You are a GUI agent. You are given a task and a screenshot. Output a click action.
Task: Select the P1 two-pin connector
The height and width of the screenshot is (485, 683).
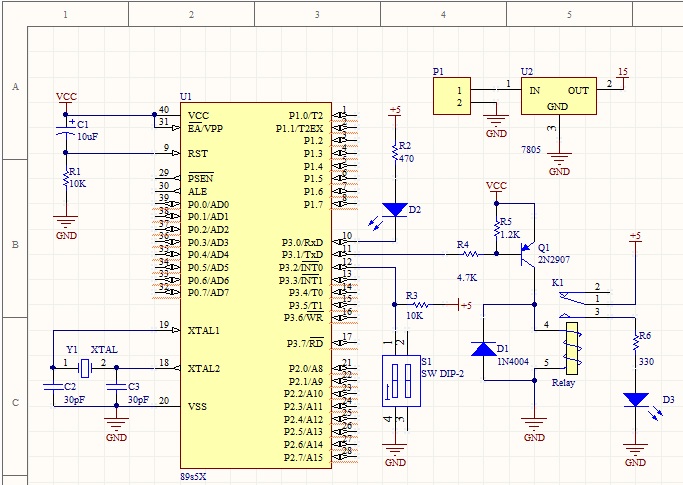(x=451, y=97)
